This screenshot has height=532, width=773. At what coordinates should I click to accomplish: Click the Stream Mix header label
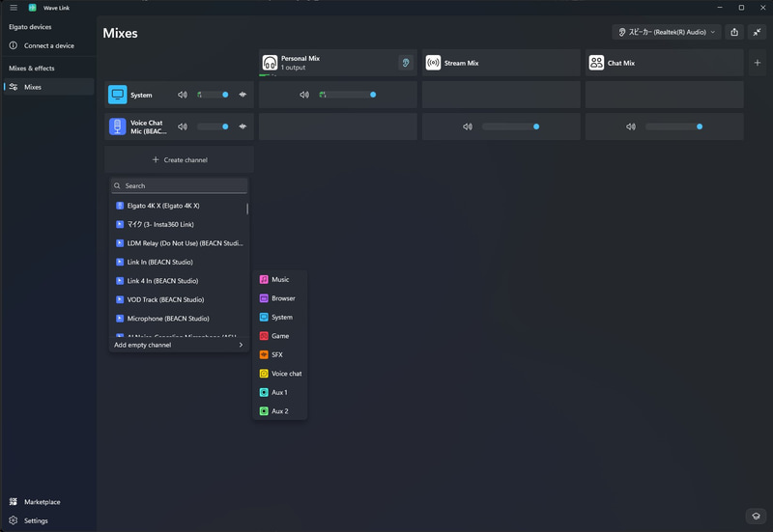(x=461, y=63)
